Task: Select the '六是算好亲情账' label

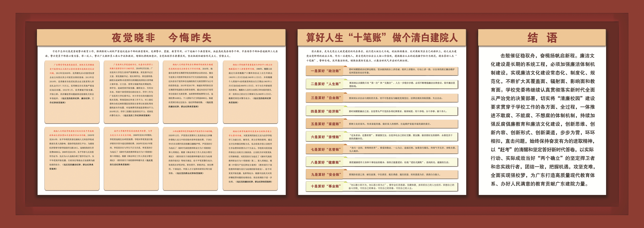Action: coord(326,137)
